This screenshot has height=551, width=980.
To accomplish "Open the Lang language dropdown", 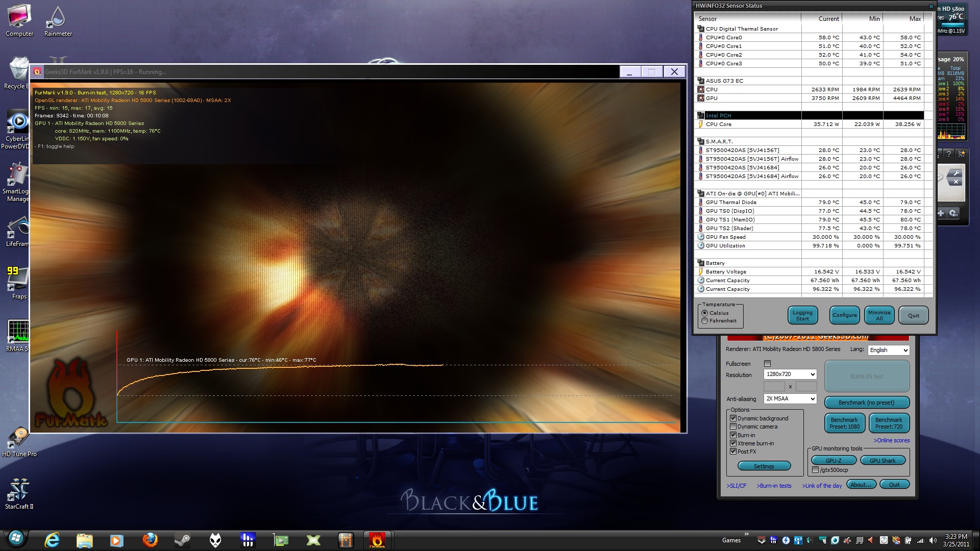I will (889, 350).
